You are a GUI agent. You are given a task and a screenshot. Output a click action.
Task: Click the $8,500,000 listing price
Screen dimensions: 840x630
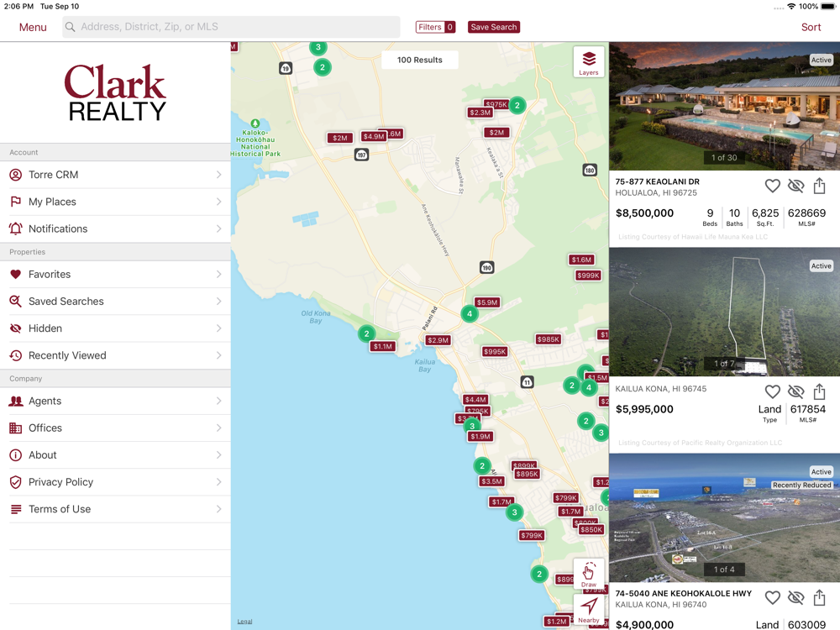point(644,213)
